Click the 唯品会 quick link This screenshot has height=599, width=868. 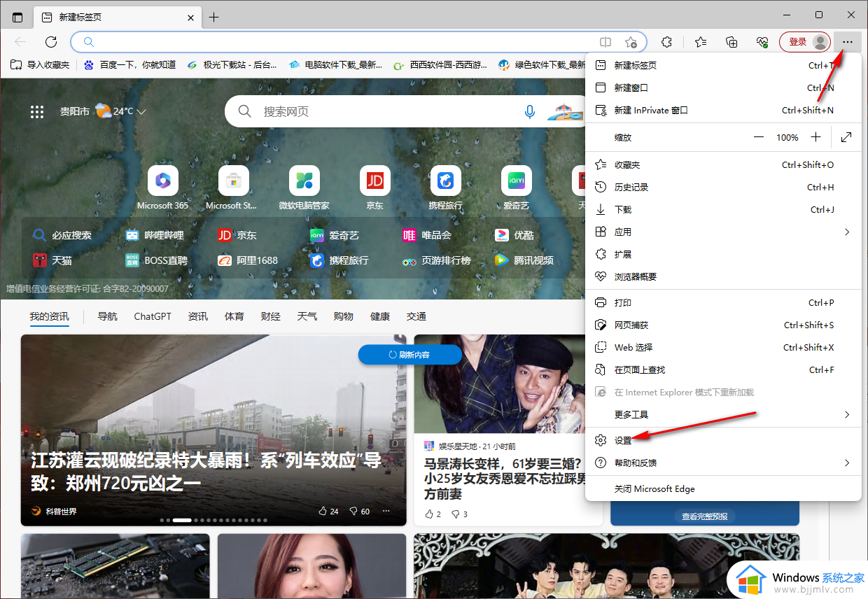click(427, 235)
